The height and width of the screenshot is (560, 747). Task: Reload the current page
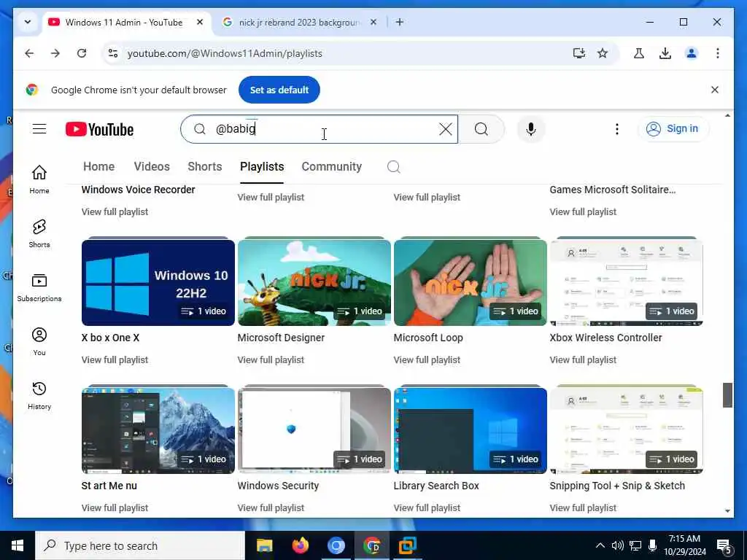82,53
